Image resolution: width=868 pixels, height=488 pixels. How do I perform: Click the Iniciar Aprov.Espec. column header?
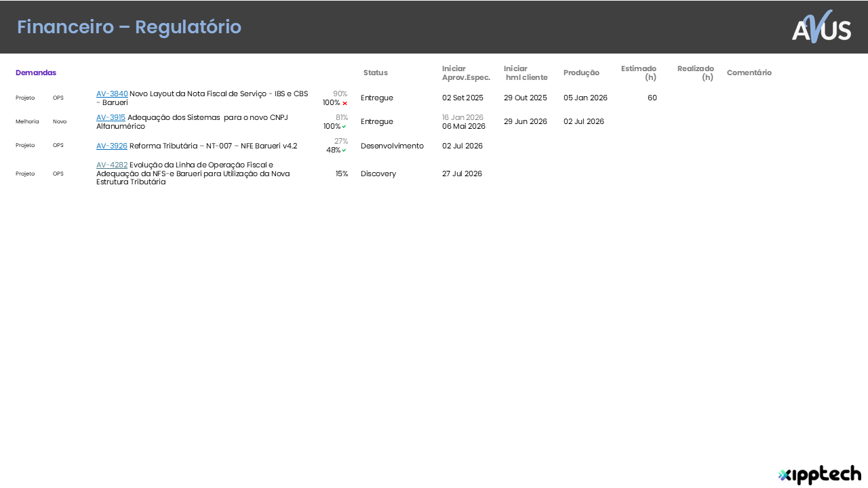coord(466,73)
